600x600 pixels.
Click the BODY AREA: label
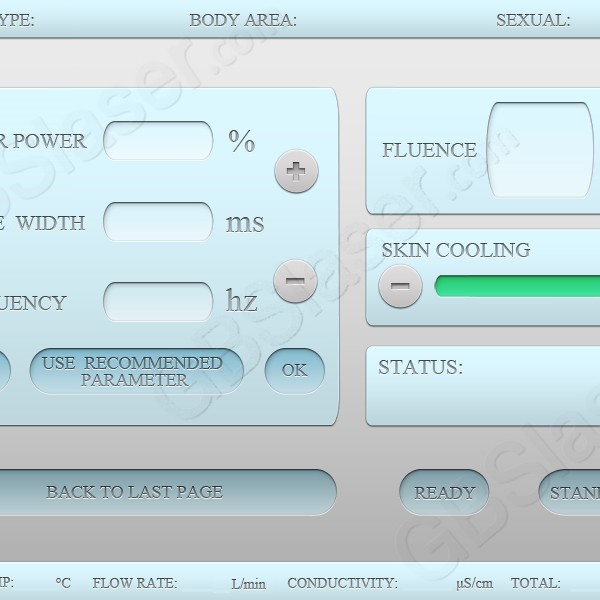[x=243, y=20]
